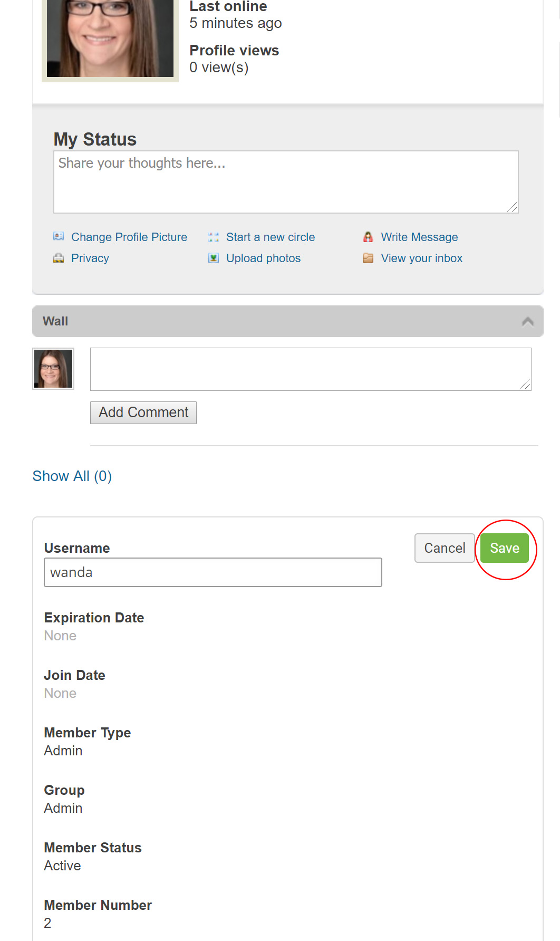Select the Change Profile Picture icon

pos(60,237)
